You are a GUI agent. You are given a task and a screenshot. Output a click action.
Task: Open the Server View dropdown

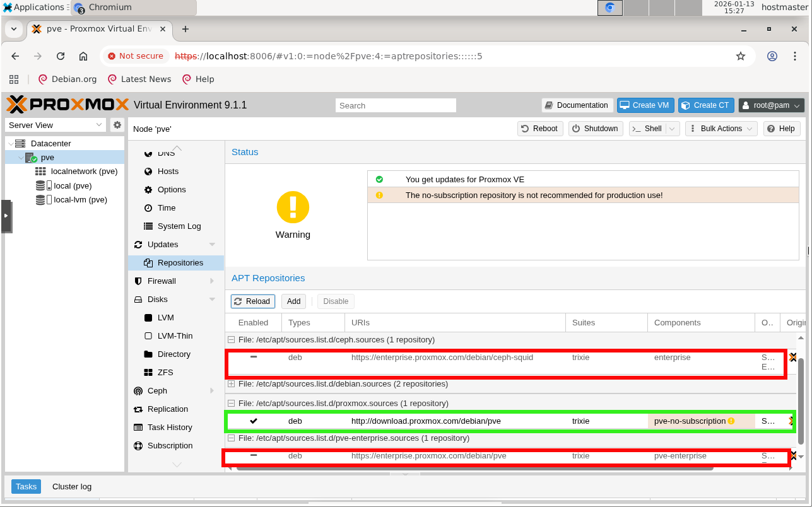pos(56,125)
